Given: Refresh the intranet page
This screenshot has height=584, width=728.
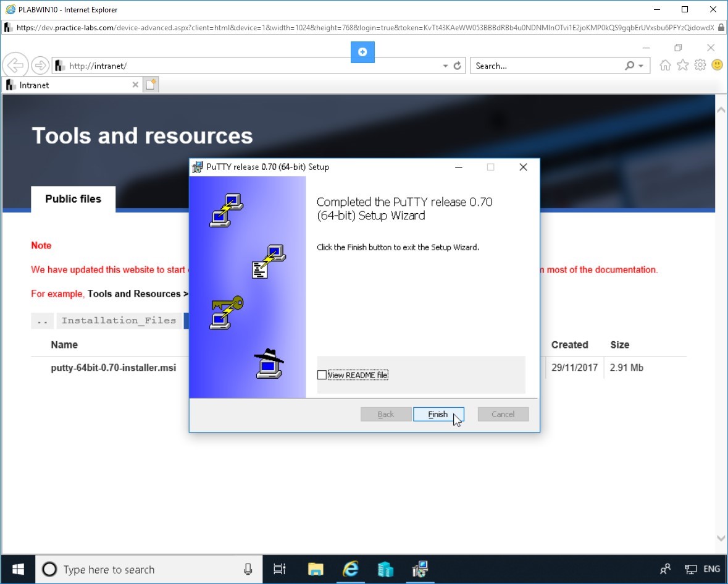Looking at the screenshot, I should pos(458,66).
